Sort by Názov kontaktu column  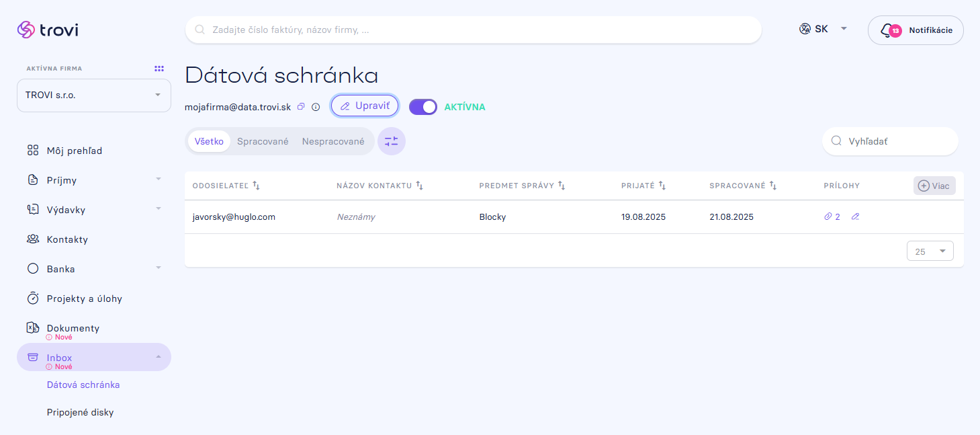tap(419, 186)
